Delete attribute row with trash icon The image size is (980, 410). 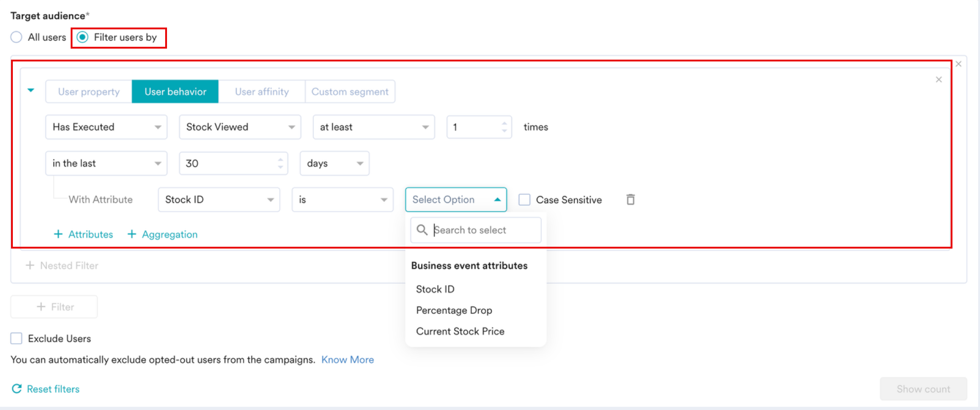pos(631,199)
